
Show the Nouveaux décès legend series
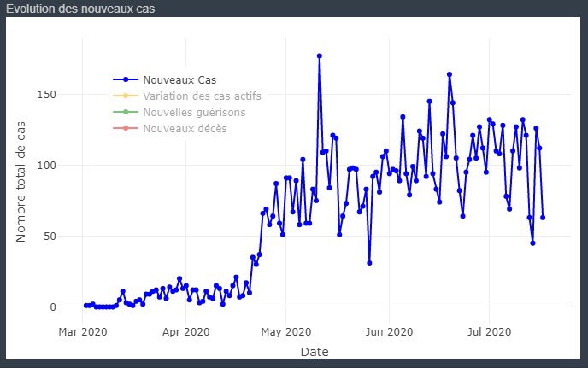click(x=170, y=128)
